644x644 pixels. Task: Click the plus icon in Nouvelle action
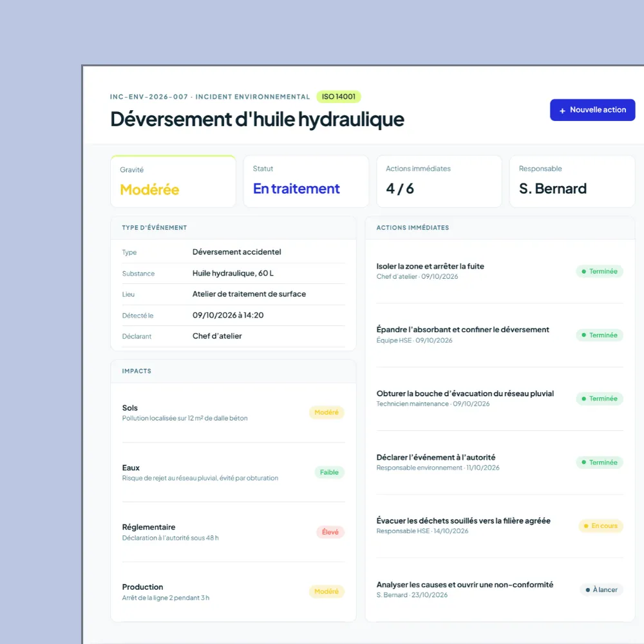click(x=562, y=111)
